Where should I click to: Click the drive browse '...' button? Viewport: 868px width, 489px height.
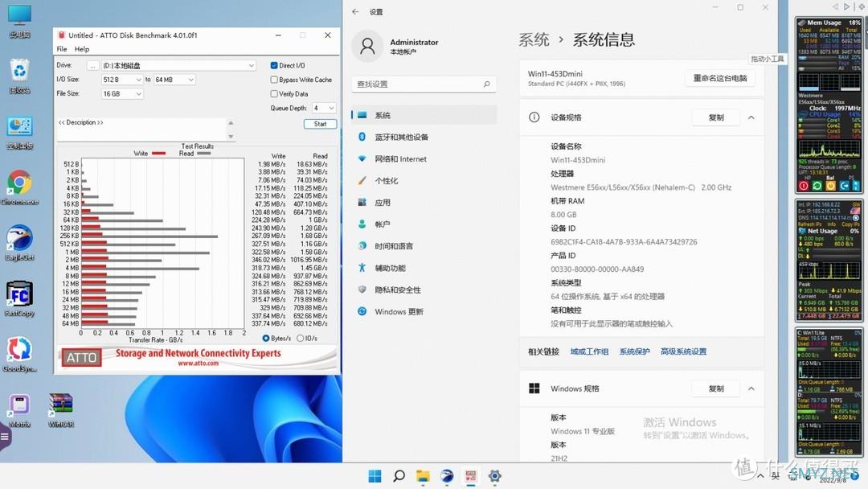tap(93, 65)
